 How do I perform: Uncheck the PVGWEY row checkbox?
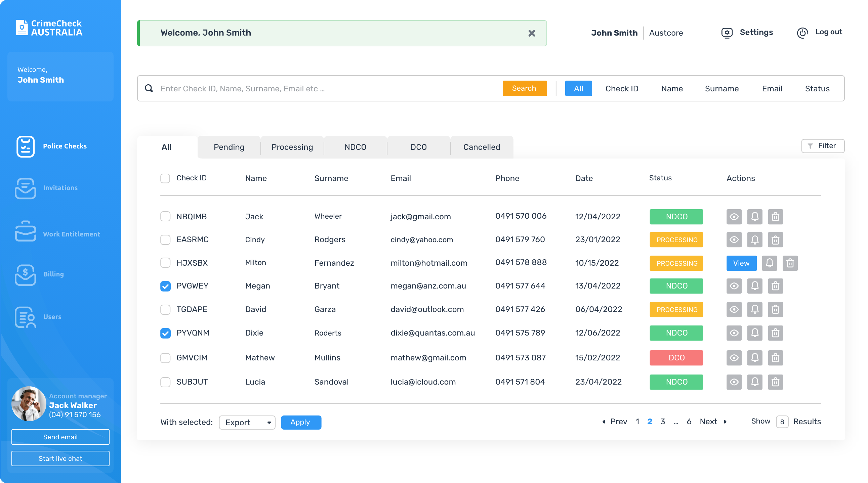165,286
